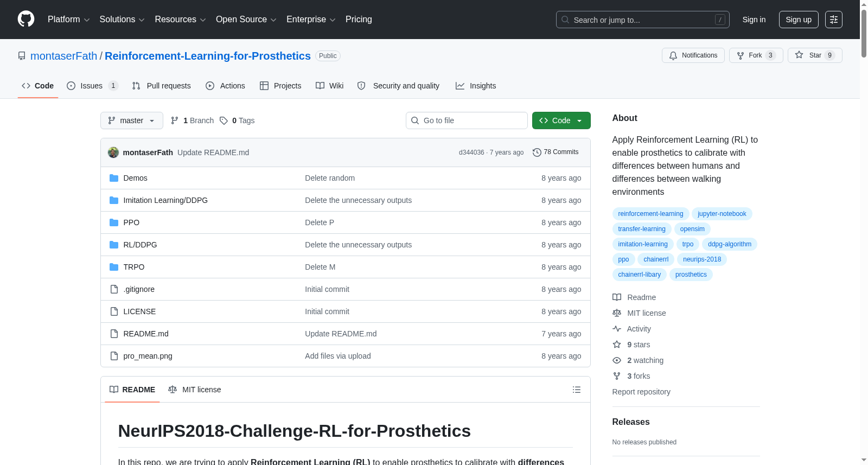Open the Pricing link
The width and height of the screenshot is (868, 465).
[x=359, y=20]
